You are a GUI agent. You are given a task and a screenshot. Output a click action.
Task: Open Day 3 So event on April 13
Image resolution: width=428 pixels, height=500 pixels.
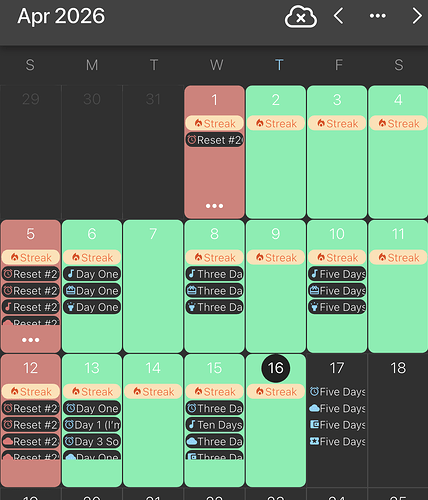click(92, 441)
